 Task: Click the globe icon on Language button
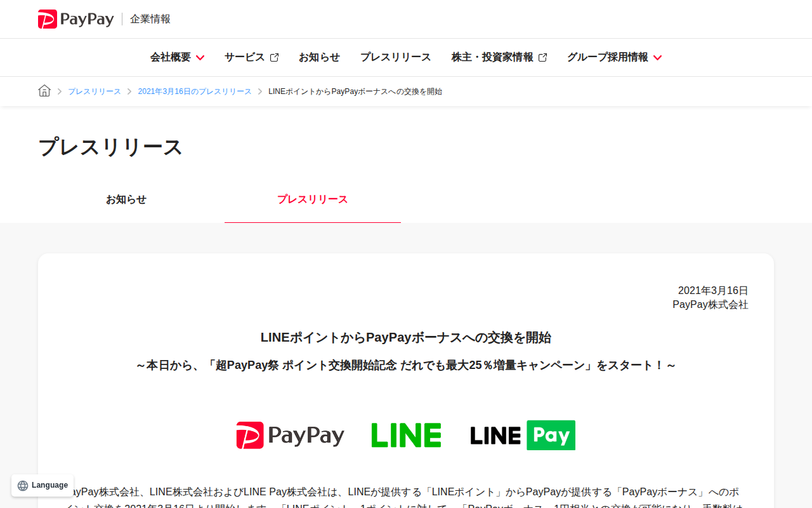23,486
